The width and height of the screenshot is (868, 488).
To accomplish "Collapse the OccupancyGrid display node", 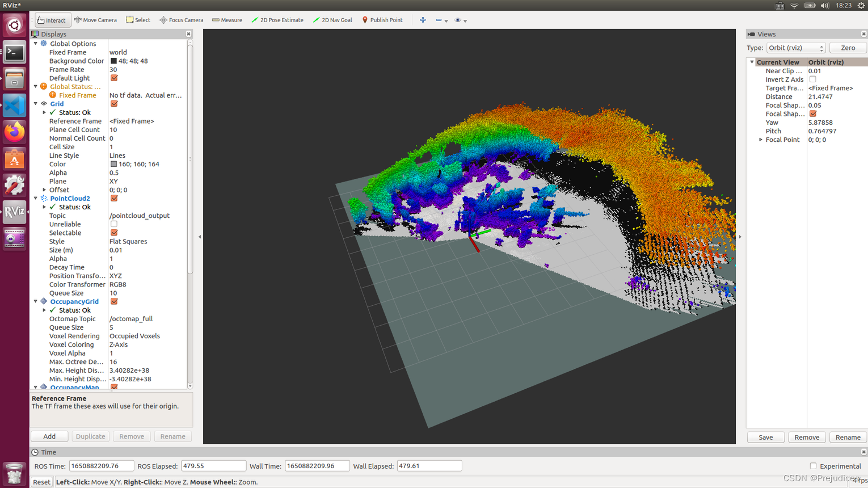I will click(36, 301).
